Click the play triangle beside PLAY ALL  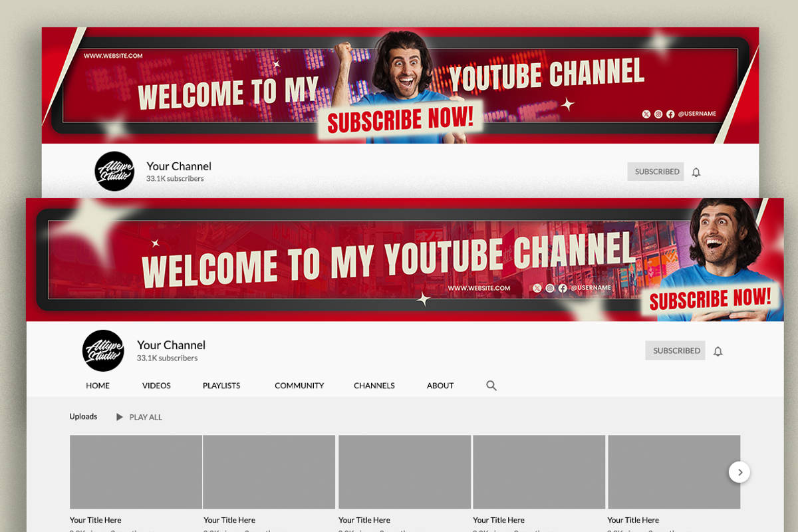point(120,417)
